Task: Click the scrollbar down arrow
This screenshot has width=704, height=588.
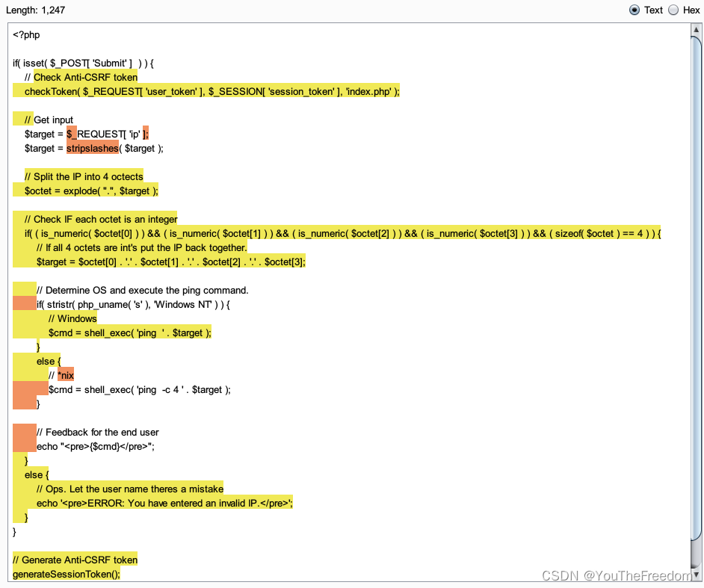Action: (x=696, y=575)
